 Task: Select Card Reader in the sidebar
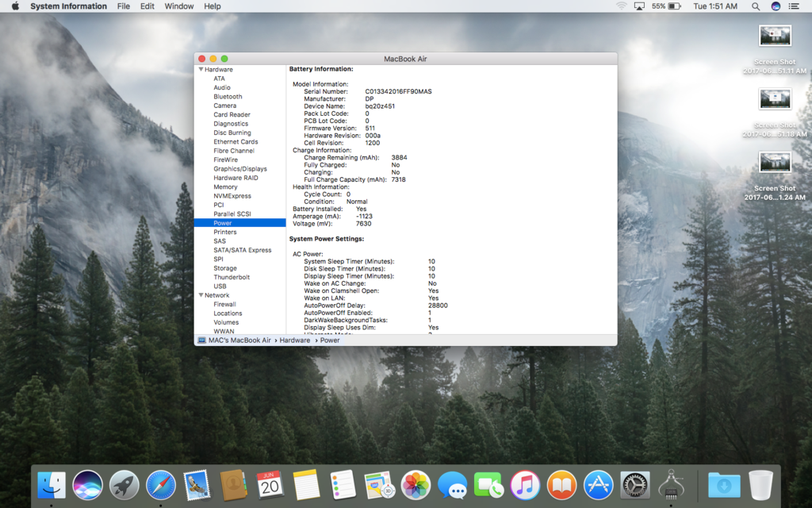232,114
